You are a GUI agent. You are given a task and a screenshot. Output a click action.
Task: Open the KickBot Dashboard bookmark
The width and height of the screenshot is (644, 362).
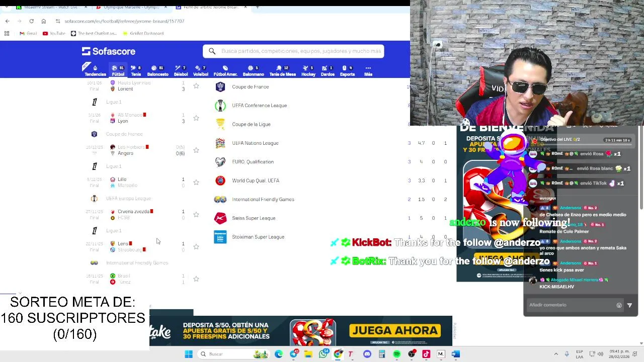point(143,33)
